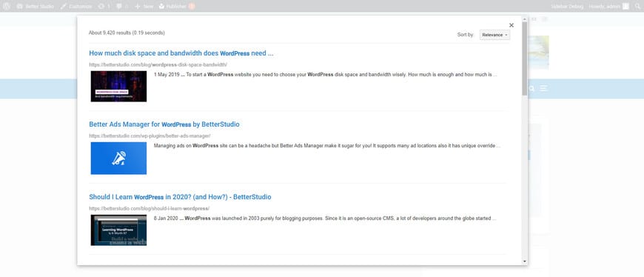The width and height of the screenshot is (644, 277).
Task: Open the Relevance sort dropdown
Action: tap(495, 35)
